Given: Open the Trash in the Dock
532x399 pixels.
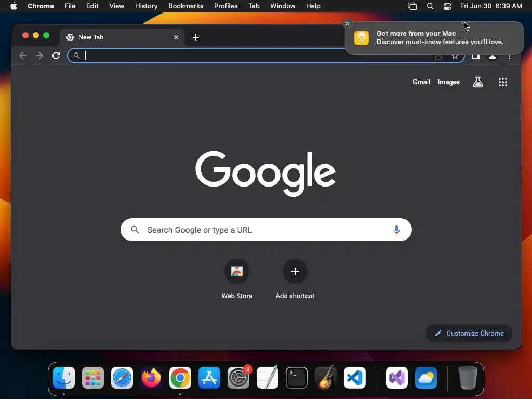Looking at the screenshot, I should pyautogui.click(x=468, y=378).
